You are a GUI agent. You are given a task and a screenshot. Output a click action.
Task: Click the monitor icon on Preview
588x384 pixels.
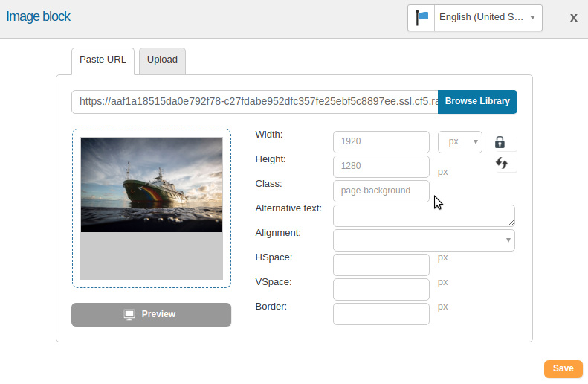[129, 314]
